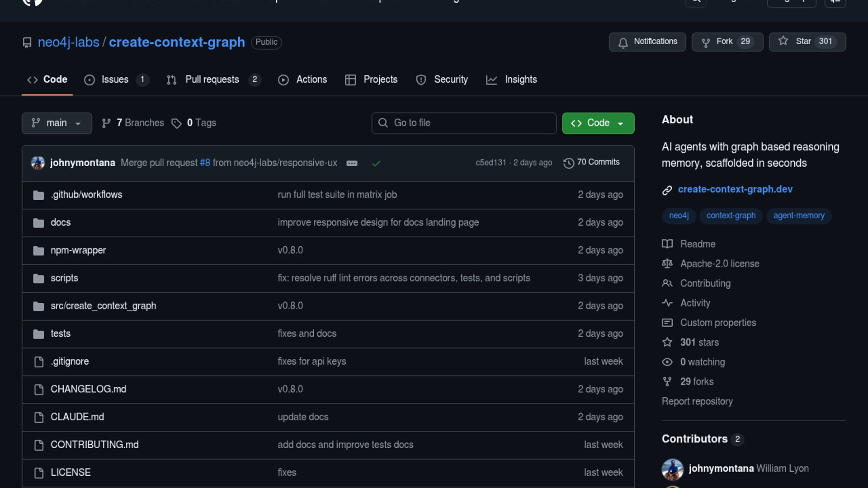The width and height of the screenshot is (868, 488).
Task: Open the src/create_context_graph folder
Action: click(103, 306)
